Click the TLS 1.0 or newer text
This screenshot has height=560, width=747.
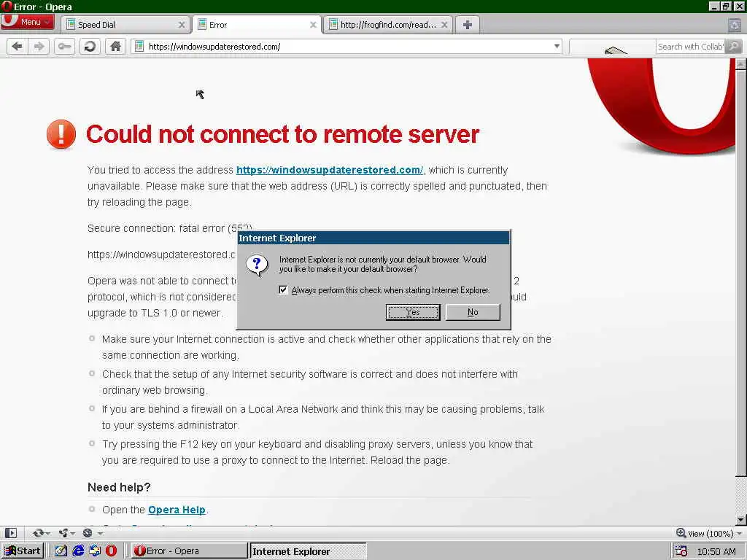[182, 313]
